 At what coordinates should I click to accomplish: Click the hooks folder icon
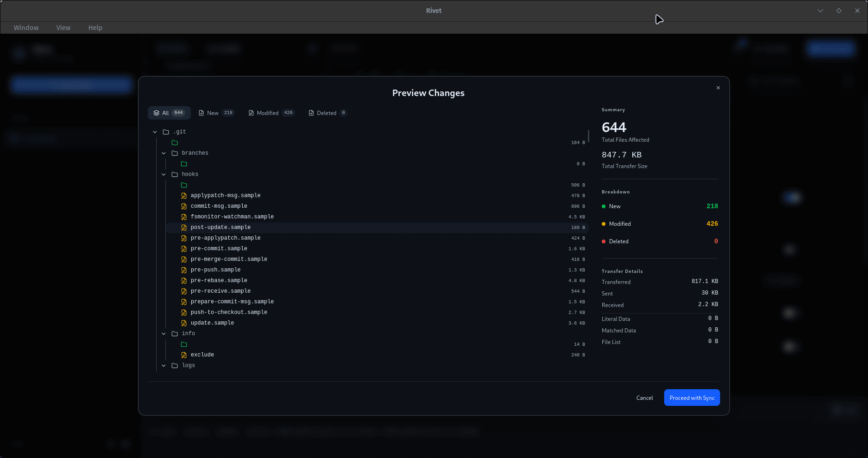click(x=175, y=175)
